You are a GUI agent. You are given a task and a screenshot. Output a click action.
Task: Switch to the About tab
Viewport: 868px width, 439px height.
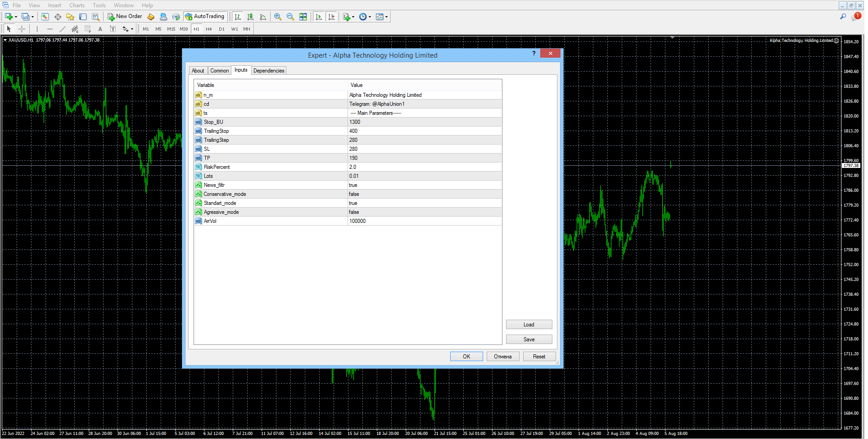(198, 71)
